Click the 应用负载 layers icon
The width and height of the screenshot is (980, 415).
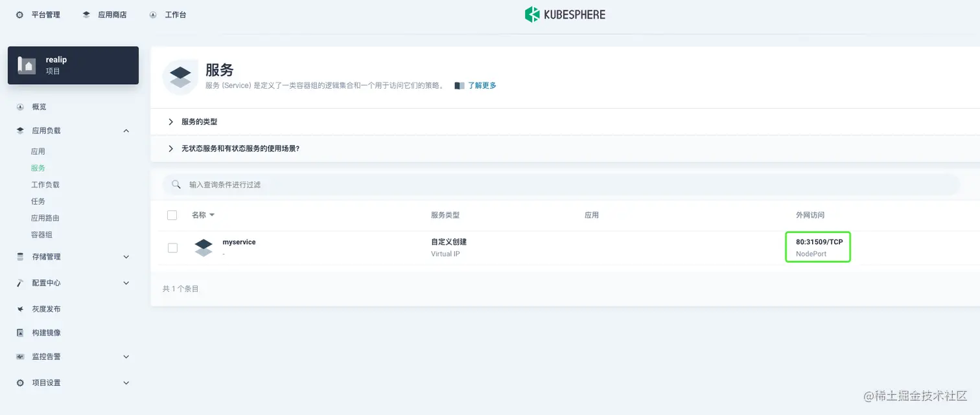20,130
